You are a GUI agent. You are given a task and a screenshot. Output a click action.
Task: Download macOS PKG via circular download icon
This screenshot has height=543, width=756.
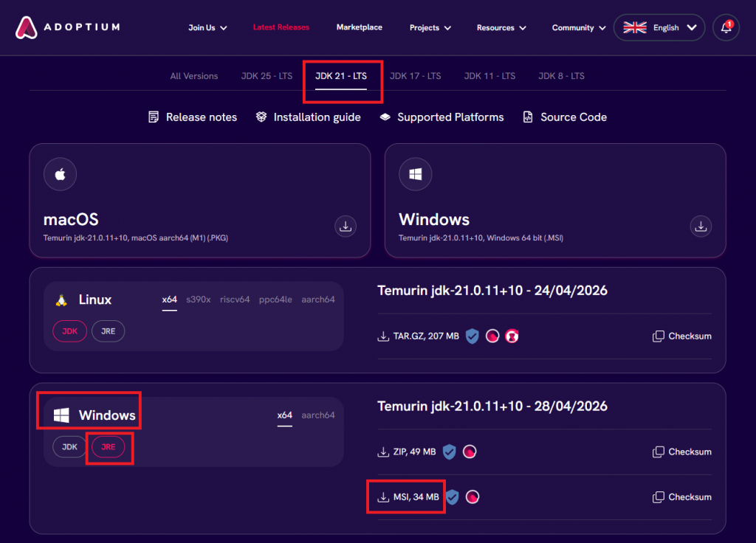tap(346, 226)
